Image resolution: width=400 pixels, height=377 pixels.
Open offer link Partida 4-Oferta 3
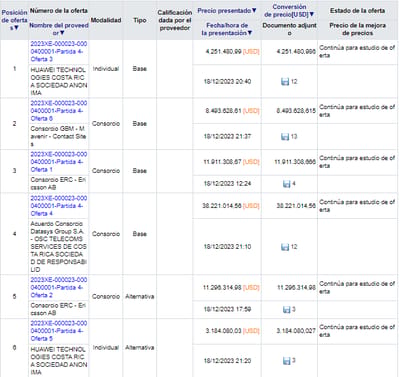tap(59, 52)
